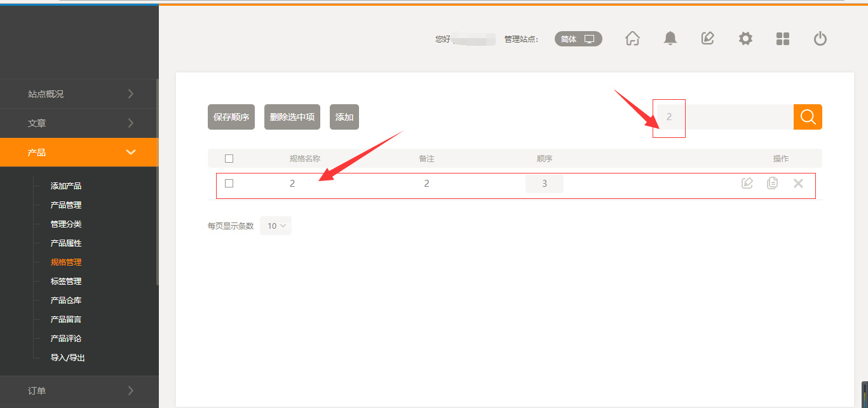Screen dimensions: 868x408
Task: Click the orange search magnifier button
Action: (x=808, y=117)
